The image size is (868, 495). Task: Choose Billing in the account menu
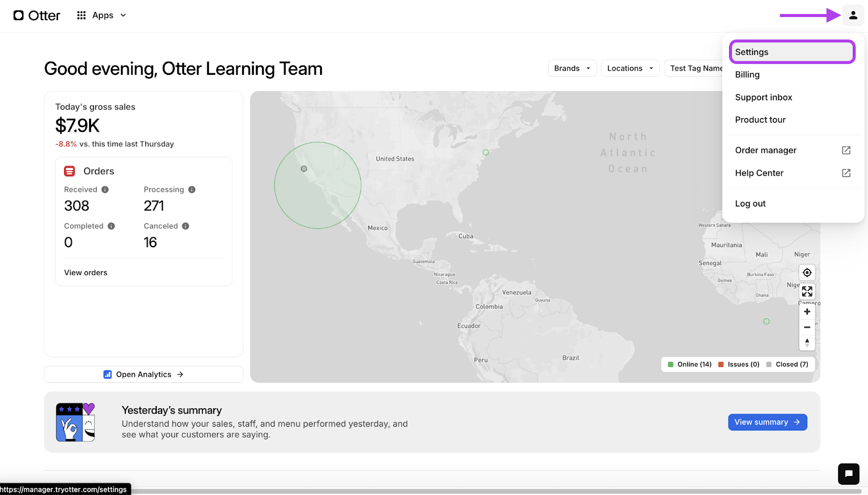[x=747, y=74]
